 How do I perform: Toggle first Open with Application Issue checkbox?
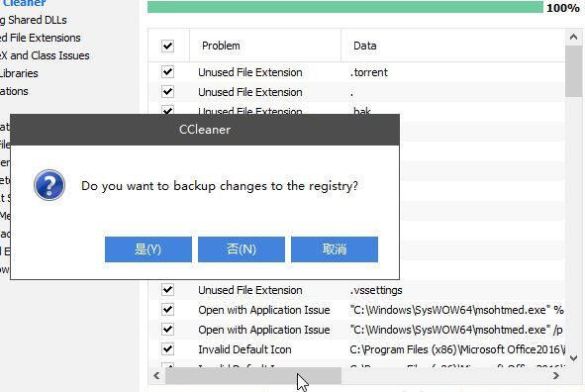[x=168, y=309]
